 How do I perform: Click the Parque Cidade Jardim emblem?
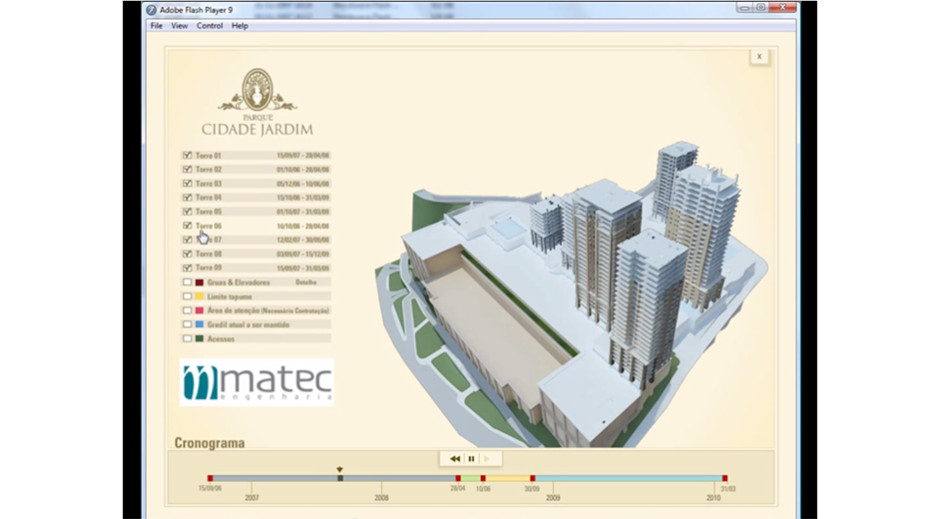(x=257, y=91)
